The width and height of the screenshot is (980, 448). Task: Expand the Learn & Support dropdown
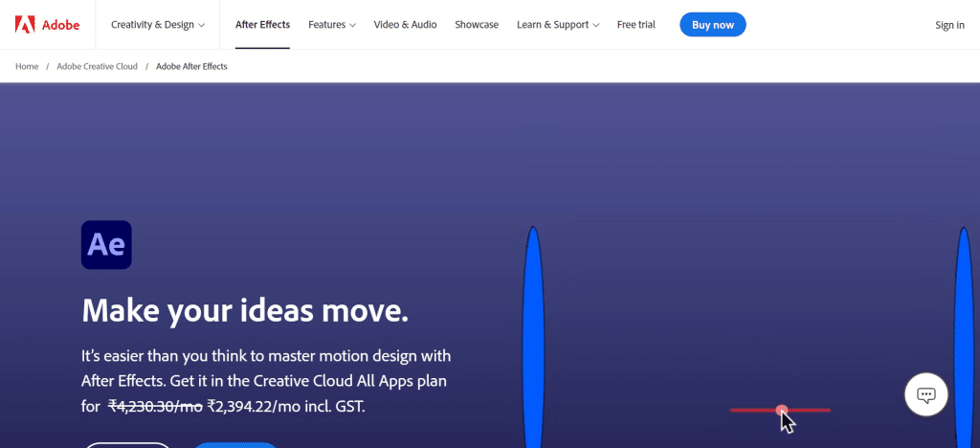tap(558, 25)
